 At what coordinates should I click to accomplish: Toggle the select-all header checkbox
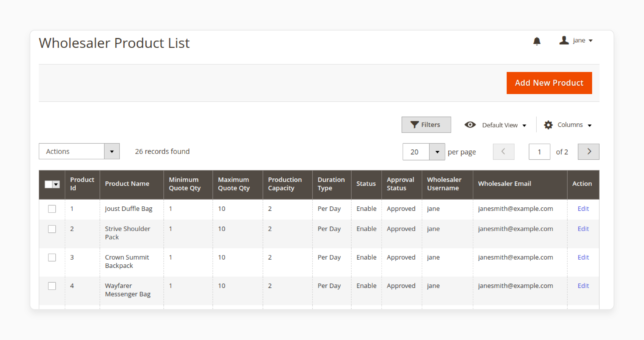(x=49, y=184)
